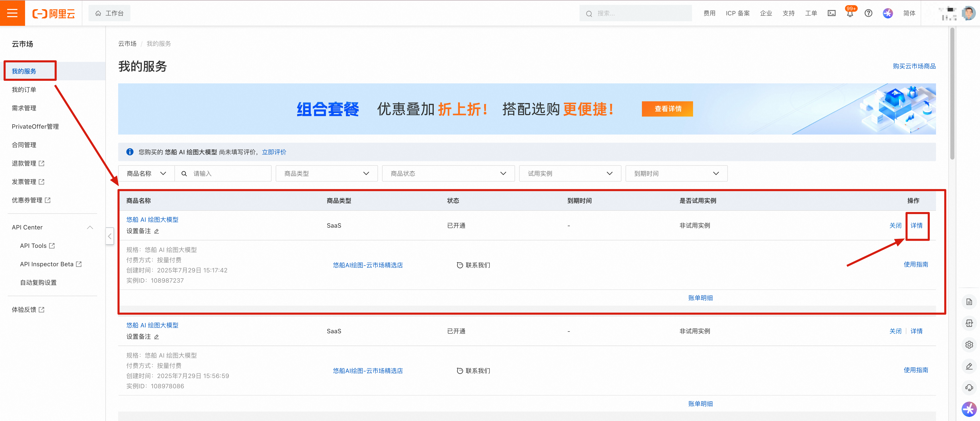Open the 支持 menu
The image size is (980, 421).
click(x=788, y=13)
